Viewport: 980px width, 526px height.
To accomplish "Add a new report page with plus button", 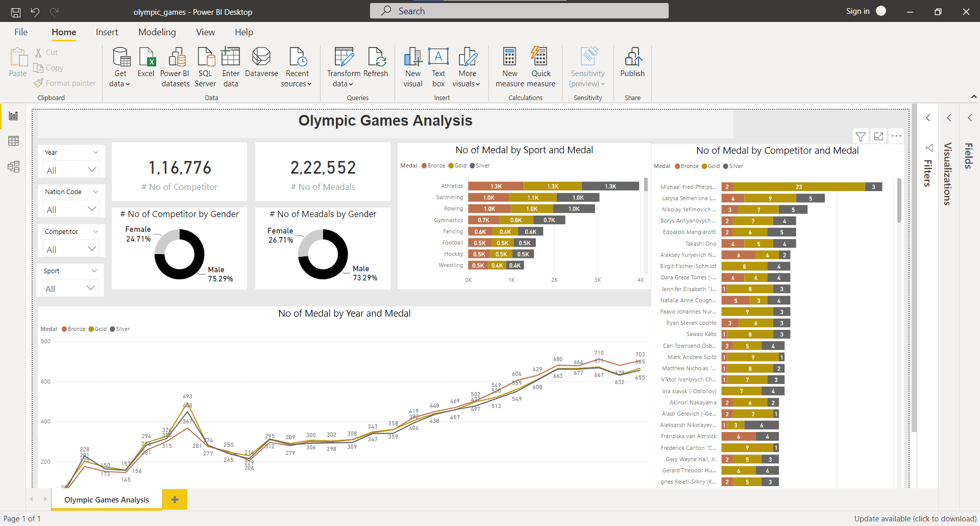I will pos(175,499).
